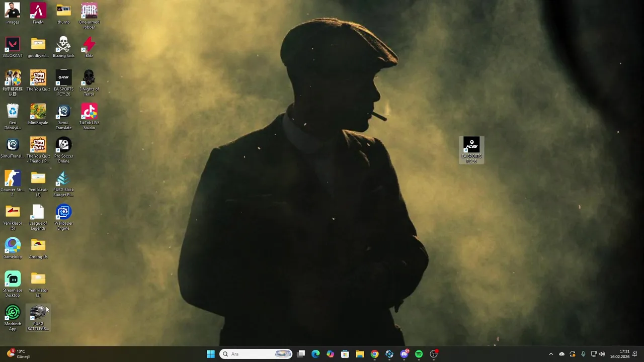This screenshot has height=362, width=644.
Task: Select The You Quiz - Friend's P... shortcut
Action: pos(38,150)
